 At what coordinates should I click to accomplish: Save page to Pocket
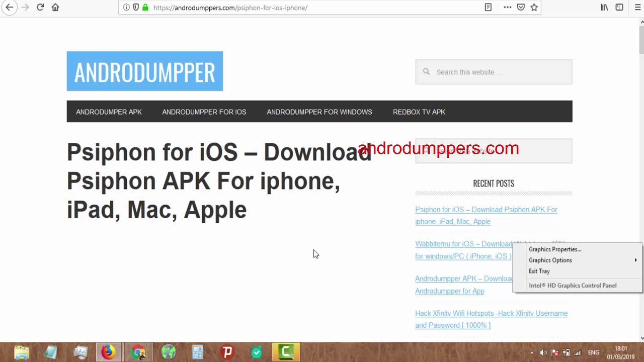pyautogui.click(x=521, y=8)
